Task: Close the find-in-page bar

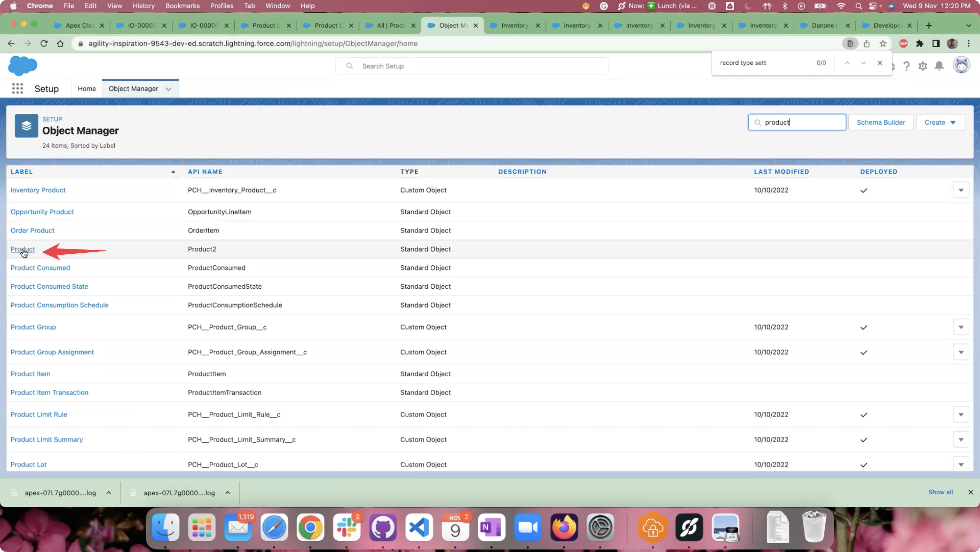Action: click(880, 63)
